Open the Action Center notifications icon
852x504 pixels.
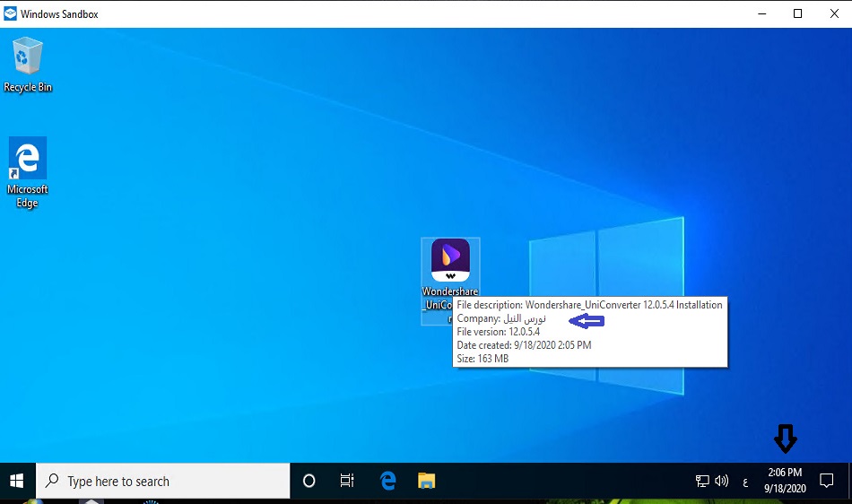[x=827, y=481]
